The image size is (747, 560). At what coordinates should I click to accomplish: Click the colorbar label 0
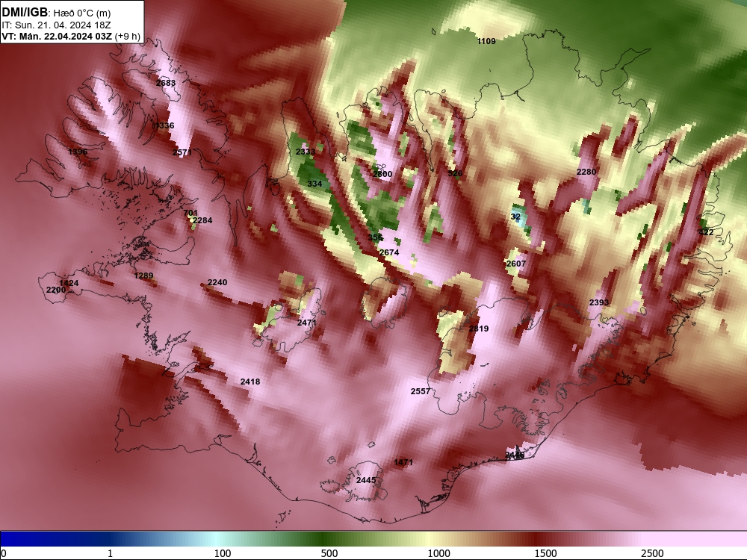pyautogui.click(x=4, y=553)
